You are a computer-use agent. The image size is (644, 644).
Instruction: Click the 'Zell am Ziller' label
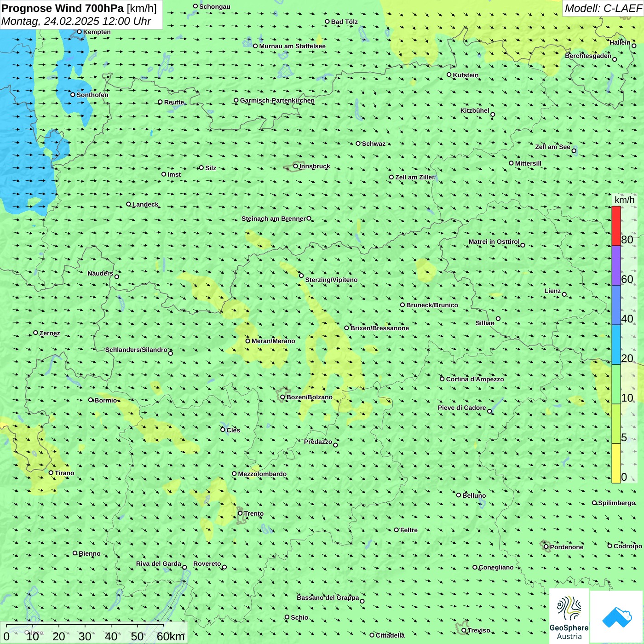coord(415,177)
